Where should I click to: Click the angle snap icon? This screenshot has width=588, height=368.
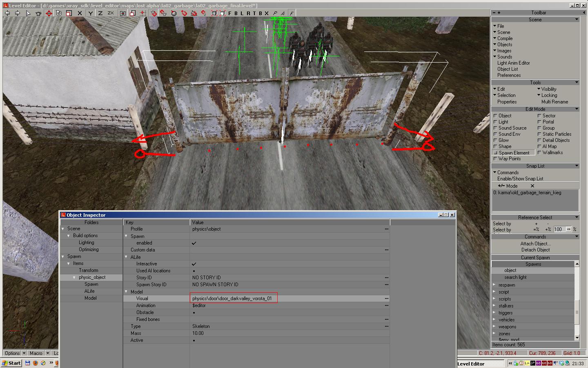tap(194, 13)
